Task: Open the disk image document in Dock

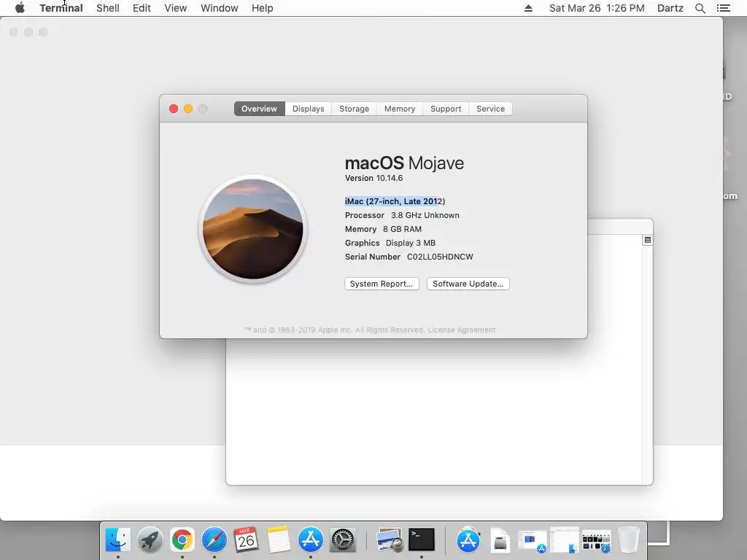Action: click(500, 541)
